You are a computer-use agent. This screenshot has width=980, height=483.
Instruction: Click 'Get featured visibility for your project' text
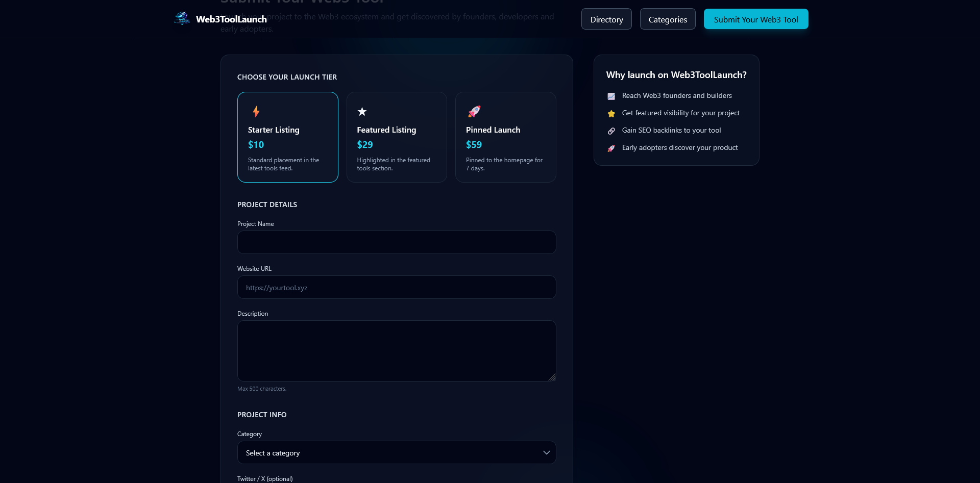click(680, 113)
